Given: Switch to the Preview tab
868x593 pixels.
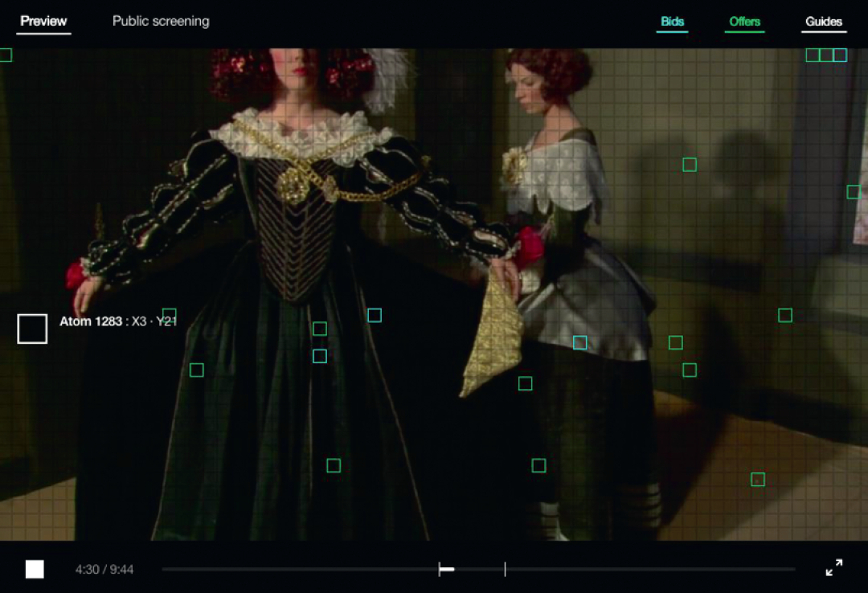Looking at the screenshot, I should [x=44, y=22].
